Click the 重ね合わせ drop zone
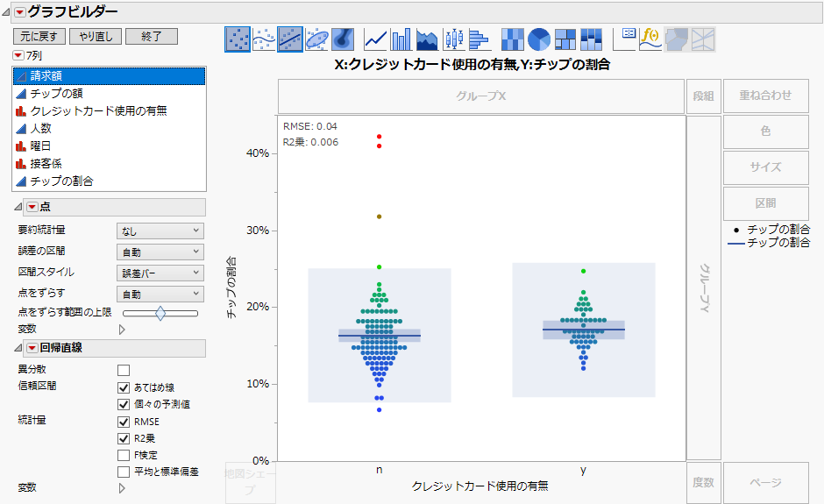The height and width of the screenshot is (504, 824). [765, 96]
